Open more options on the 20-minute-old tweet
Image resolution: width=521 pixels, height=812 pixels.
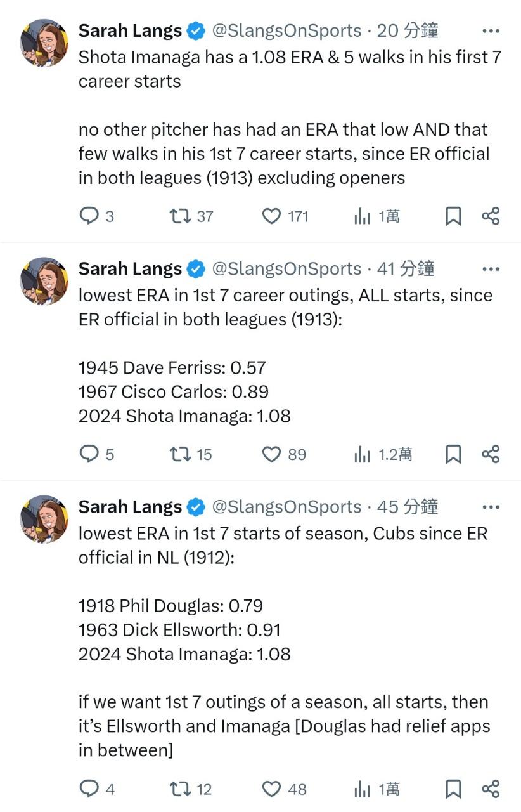click(491, 30)
